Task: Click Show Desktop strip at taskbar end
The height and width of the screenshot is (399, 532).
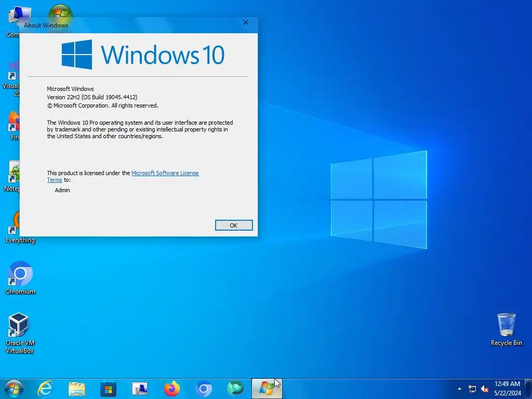Action: pos(528,389)
